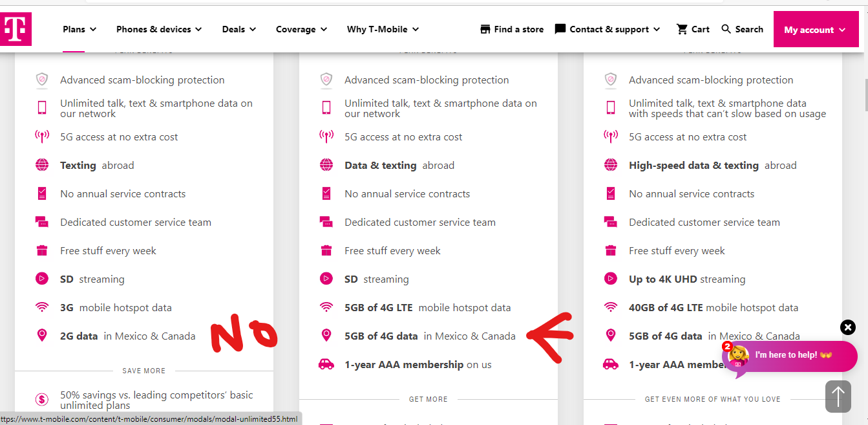
Task: Click the 1-year AAA membership text in middle plan
Action: click(404, 365)
